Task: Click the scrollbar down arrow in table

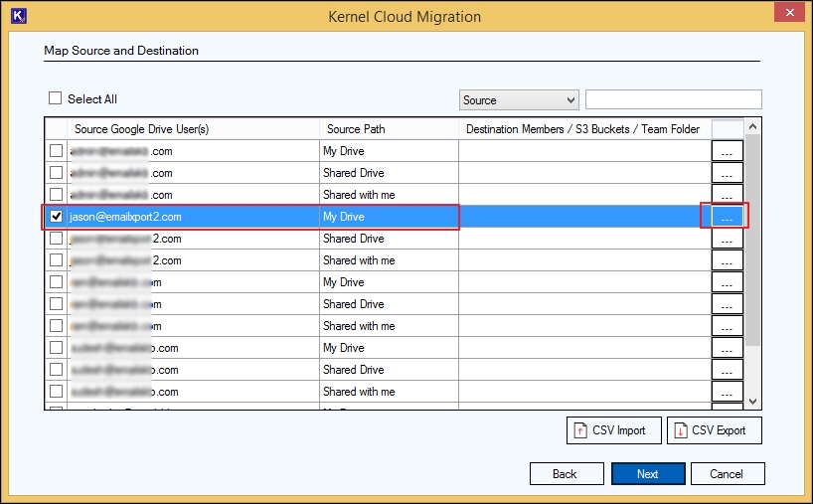Action: pyautogui.click(x=752, y=402)
